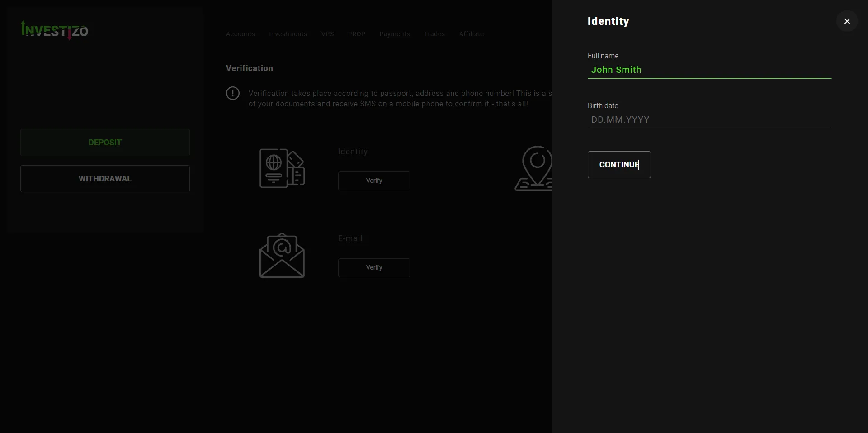Click the Full name field label
Viewport: 868px width, 433px height.
(x=603, y=56)
